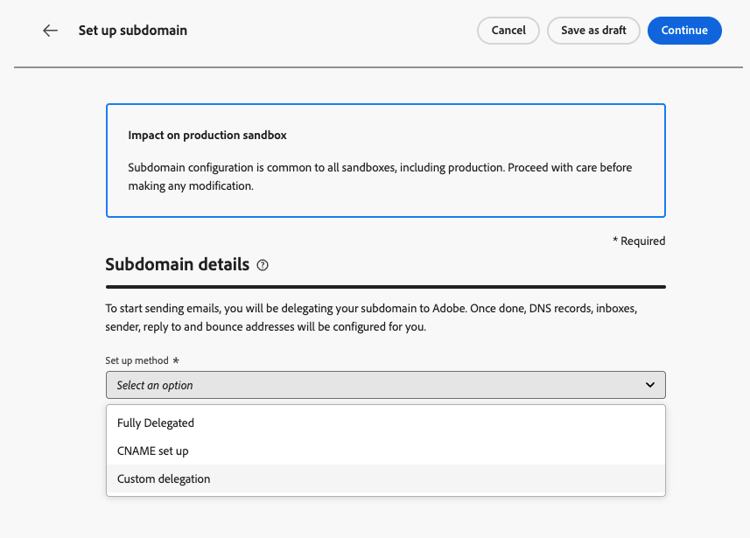Click the 'Impact on production sandbox' heading
This screenshot has height=538, width=750.
[x=208, y=135]
